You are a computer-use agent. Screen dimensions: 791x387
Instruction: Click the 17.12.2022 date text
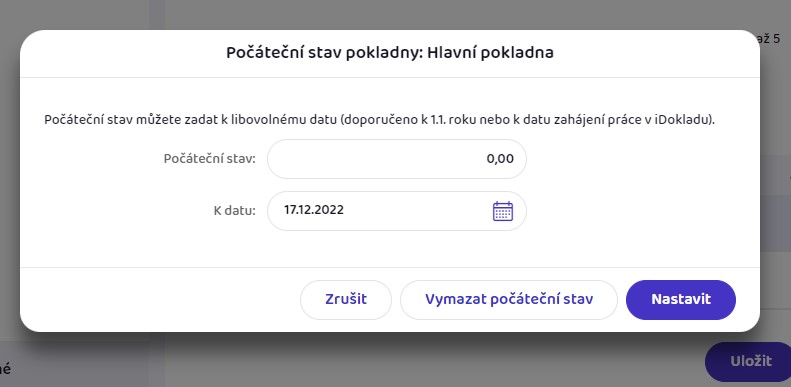pyautogui.click(x=314, y=210)
